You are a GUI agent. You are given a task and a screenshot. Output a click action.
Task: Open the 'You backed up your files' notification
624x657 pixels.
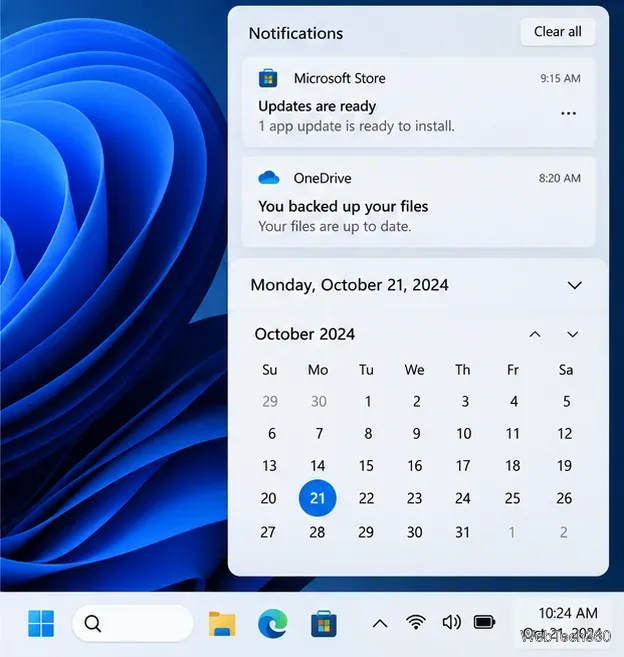coord(418,202)
